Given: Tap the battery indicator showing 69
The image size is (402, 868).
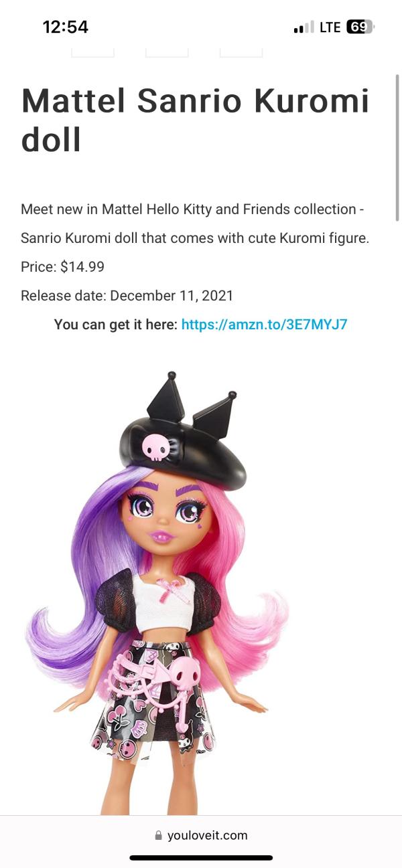Looking at the screenshot, I should pyautogui.click(x=360, y=27).
